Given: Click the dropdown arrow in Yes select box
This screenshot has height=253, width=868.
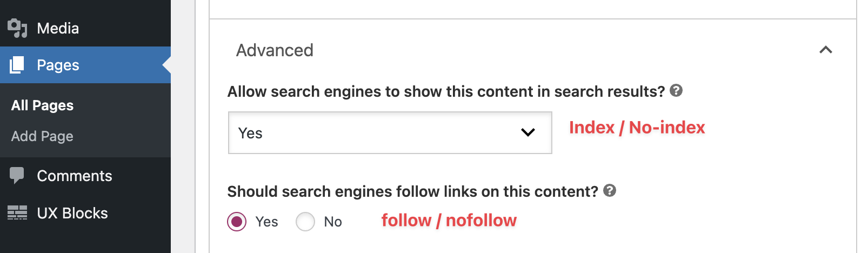Looking at the screenshot, I should (528, 133).
